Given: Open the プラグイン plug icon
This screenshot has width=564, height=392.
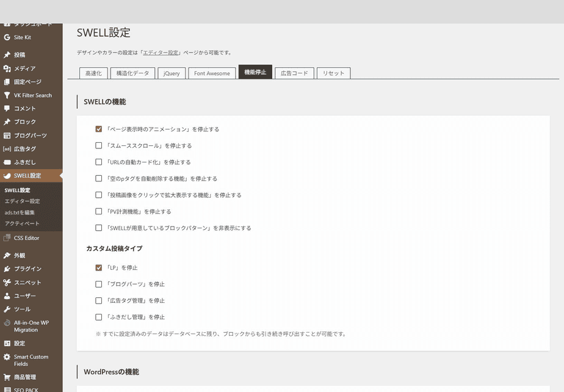Looking at the screenshot, I should pyautogui.click(x=7, y=269).
